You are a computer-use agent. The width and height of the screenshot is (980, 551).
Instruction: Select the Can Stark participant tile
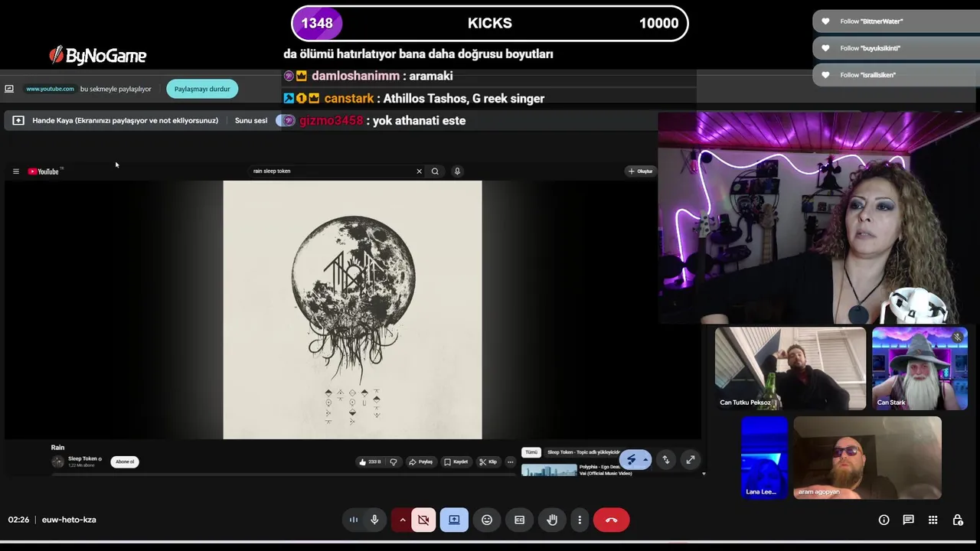[920, 369]
